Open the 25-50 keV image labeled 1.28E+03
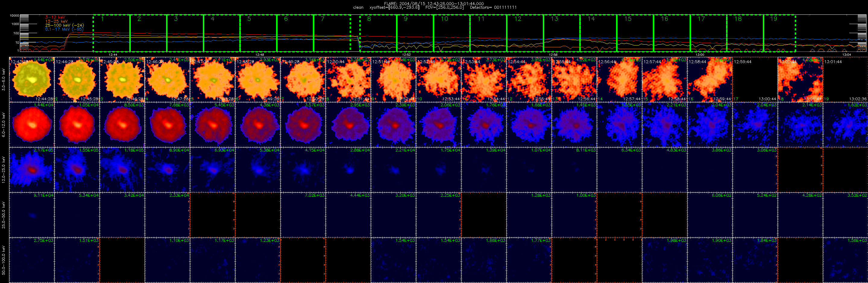Image resolution: width=868 pixels, height=283 pixels. click(529, 215)
